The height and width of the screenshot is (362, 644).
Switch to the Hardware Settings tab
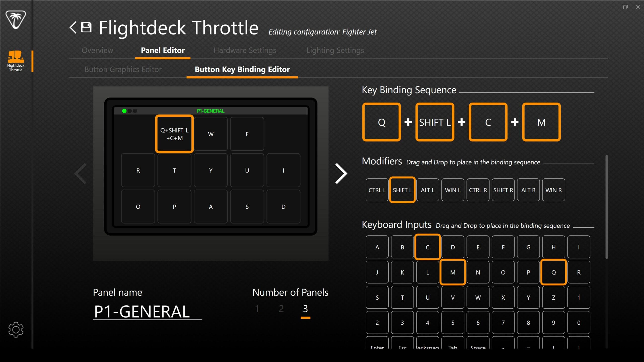pos(245,50)
